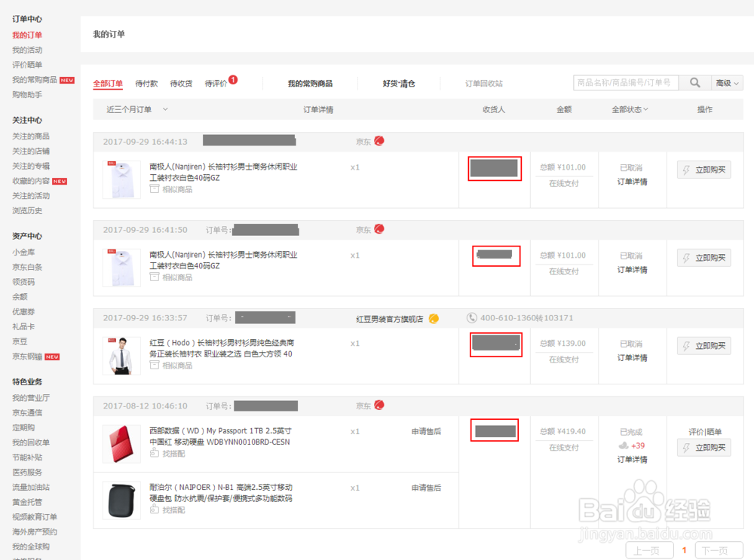This screenshot has width=754, height=560.
Task: Click 找搭配 icon under NAIPOER bag
Action: (155, 509)
